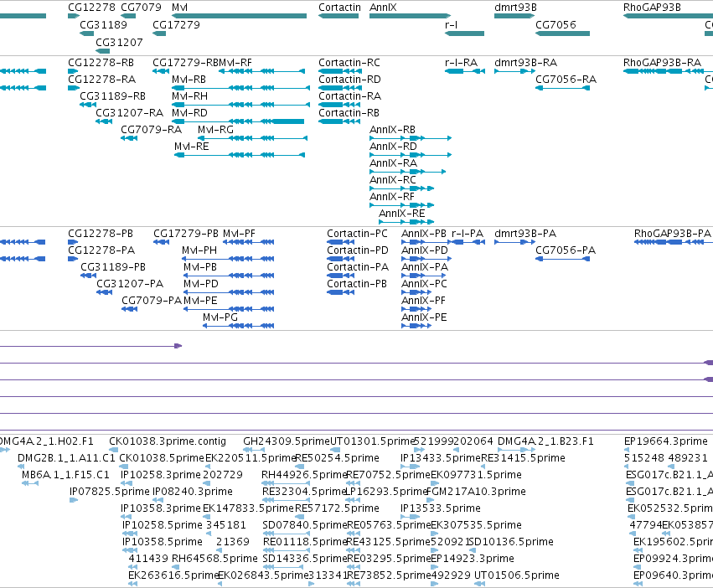Image resolution: width=713 pixels, height=588 pixels.
Task: Select the purple arrow-tipped line feature
Action: [91, 346]
